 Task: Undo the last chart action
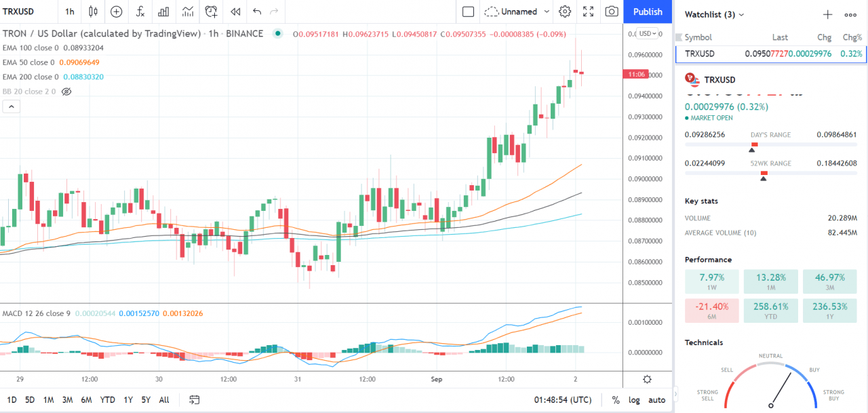tap(256, 12)
